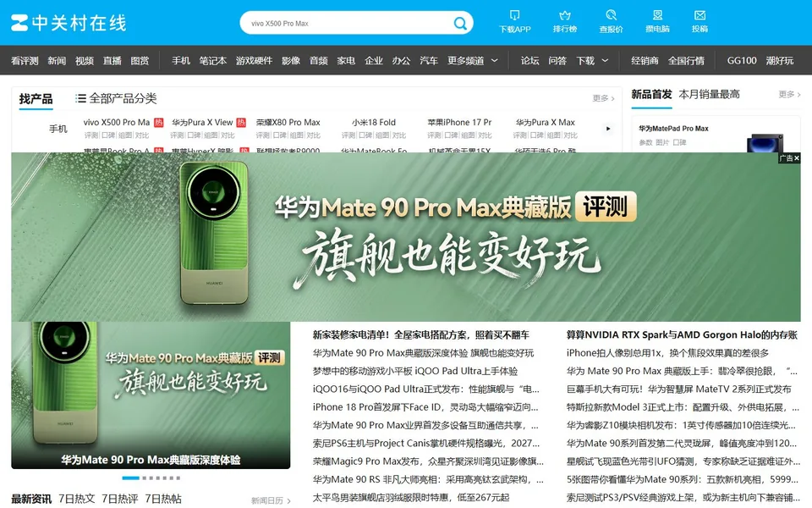Open iPhone拍人像别总用1x article
812x508 pixels.
[667, 353]
